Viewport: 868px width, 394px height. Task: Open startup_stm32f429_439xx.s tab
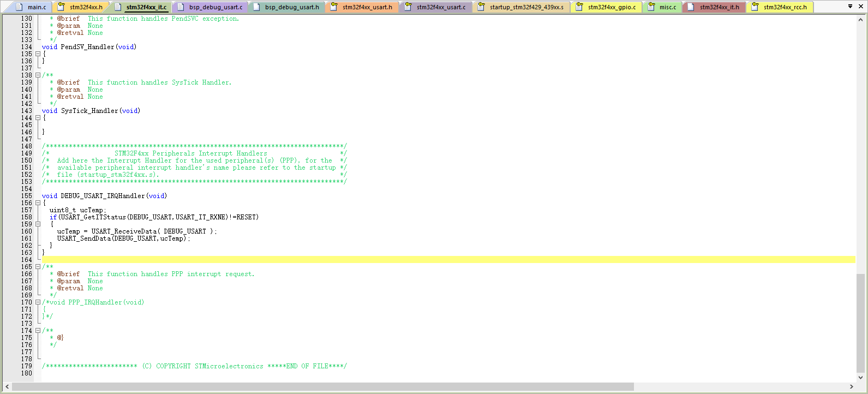521,7
